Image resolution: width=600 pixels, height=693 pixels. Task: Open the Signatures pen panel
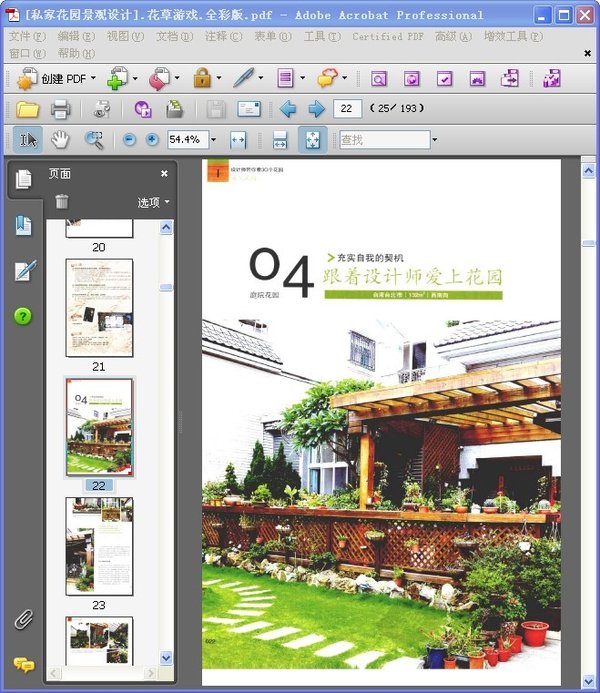click(x=23, y=271)
